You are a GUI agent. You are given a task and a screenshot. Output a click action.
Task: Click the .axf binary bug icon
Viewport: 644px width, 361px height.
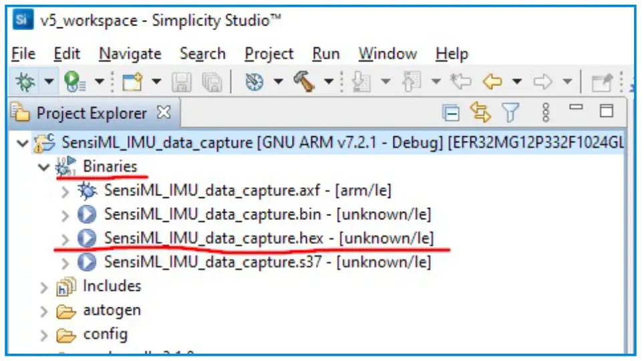87,191
